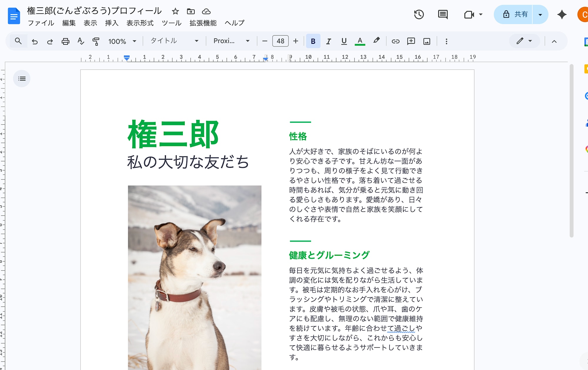Add a comment to the document
Image resolution: width=588 pixels, height=370 pixels.
coord(411,41)
